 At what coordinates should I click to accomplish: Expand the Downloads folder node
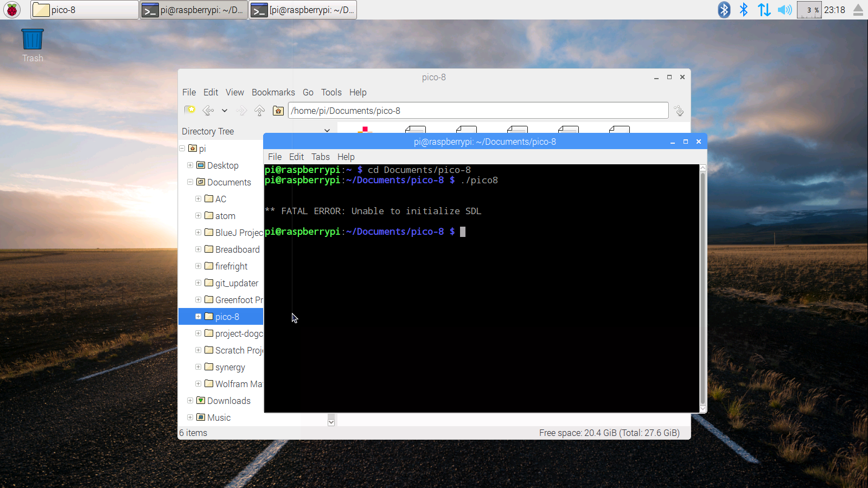[x=190, y=400]
